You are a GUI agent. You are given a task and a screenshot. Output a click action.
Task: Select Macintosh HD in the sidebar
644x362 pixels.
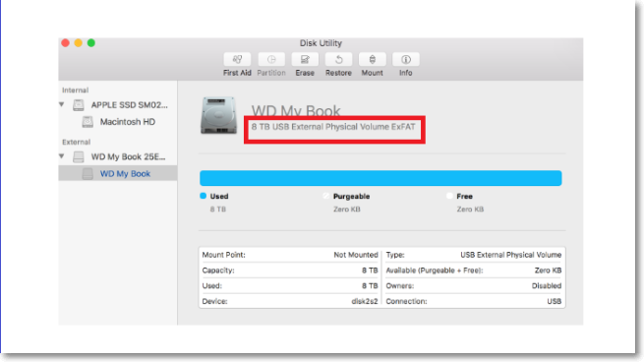pyautogui.click(x=128, y=122)
